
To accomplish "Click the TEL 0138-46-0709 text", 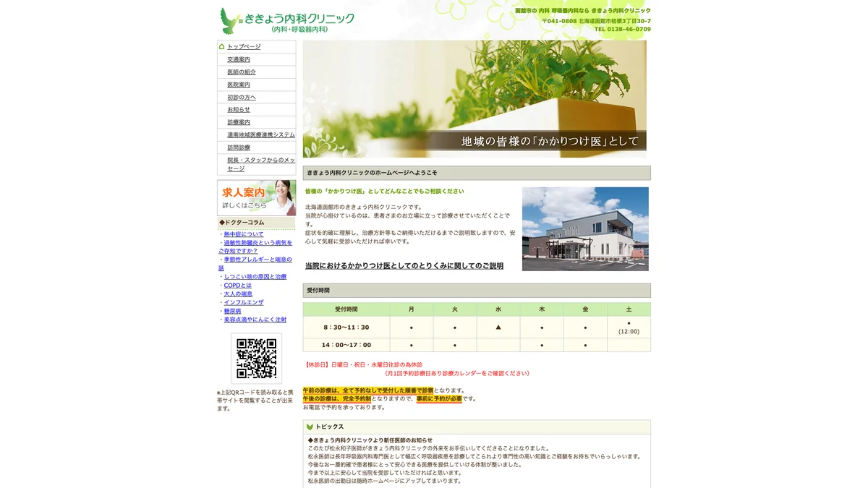I will click(623, 30).
